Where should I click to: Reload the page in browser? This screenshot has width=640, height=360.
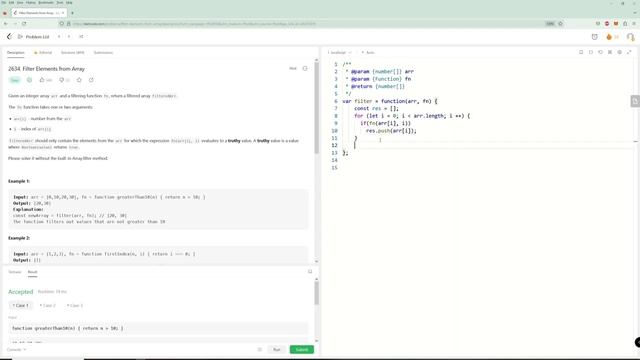tap(24, 24)
